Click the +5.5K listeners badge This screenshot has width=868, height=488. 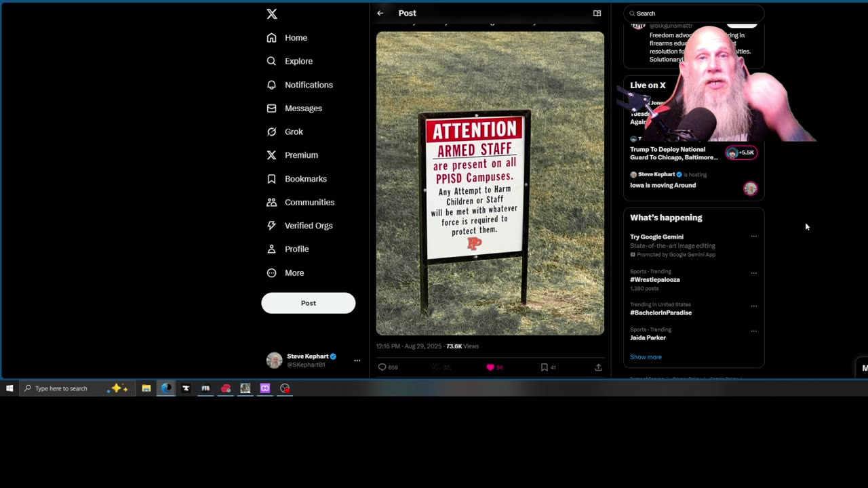click(741, 152)
